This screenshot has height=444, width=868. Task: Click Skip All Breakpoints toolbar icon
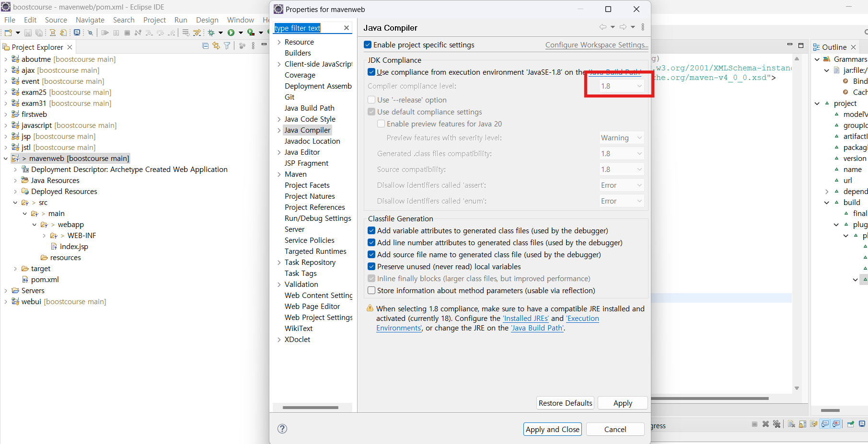tap(90, 33)
